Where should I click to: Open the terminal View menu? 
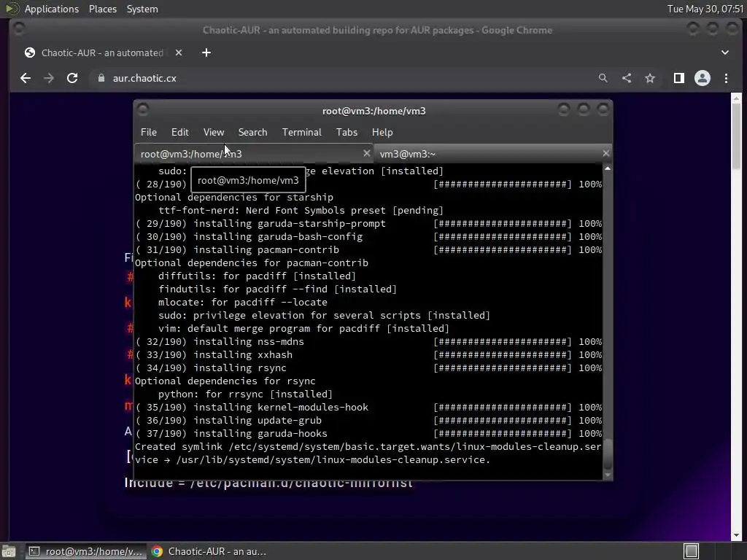tap(214, 133)
